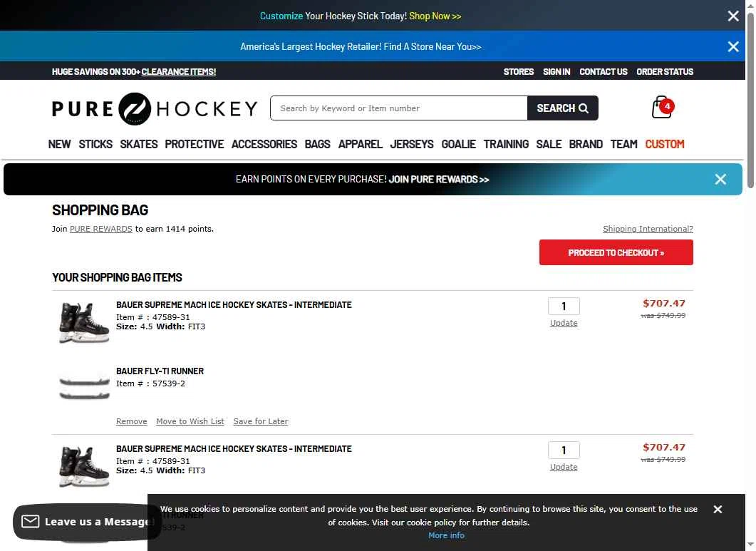Open the SALE menu
This screenshot has height=551, width=756.
pos(549,144)
